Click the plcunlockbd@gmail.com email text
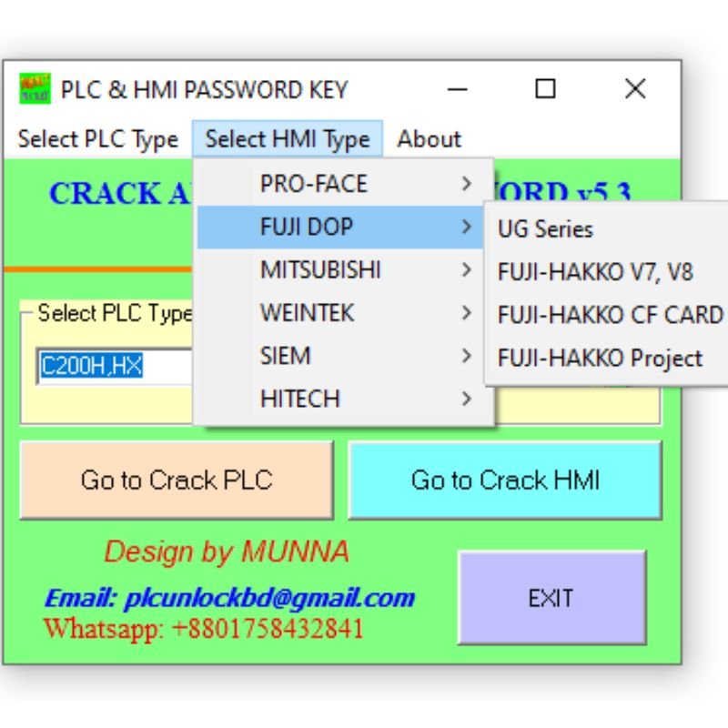 coord(269,598)
